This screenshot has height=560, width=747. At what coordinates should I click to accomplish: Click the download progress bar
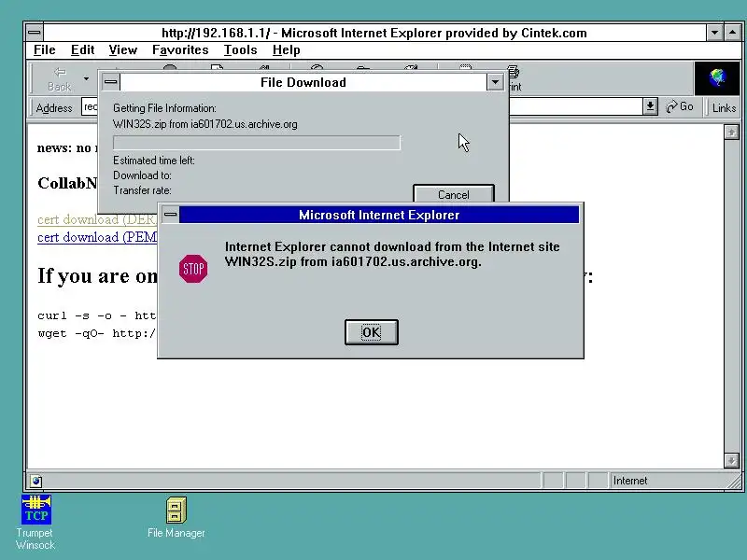pyautogui.click(x=256, y=143)
